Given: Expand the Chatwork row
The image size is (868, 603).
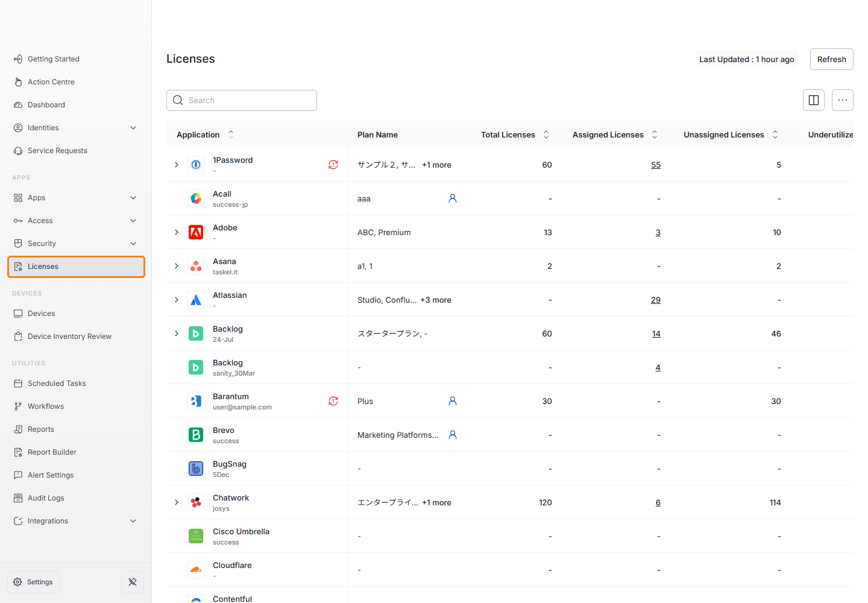Looking at the screenshot, I should [177, 502].
